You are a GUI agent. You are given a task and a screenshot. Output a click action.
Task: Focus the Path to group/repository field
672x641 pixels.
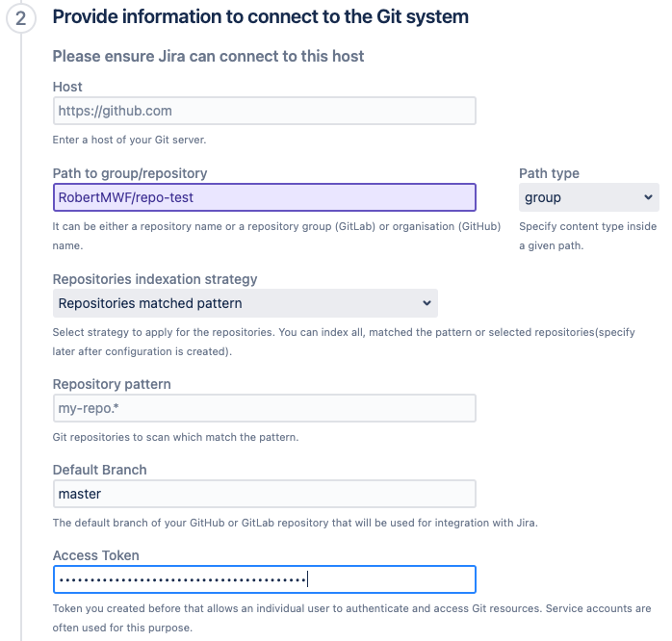264,197
